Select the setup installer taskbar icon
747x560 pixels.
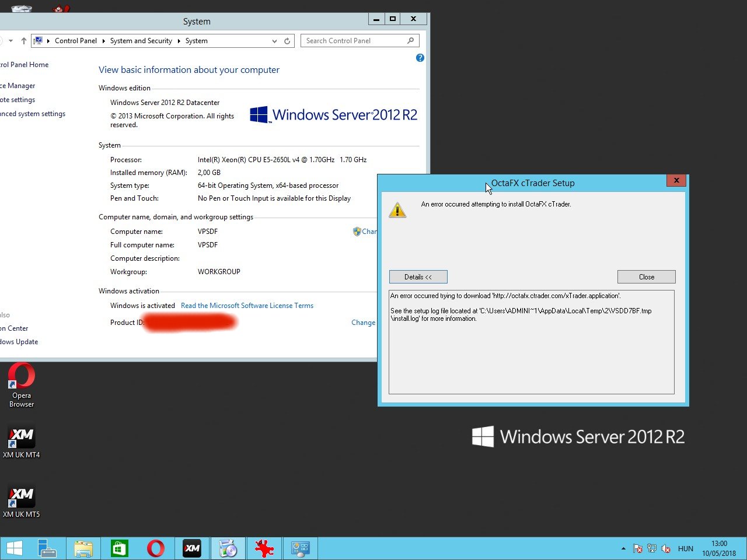(x=228, y=548)
